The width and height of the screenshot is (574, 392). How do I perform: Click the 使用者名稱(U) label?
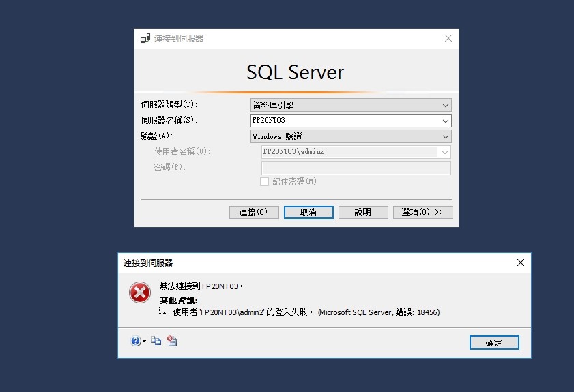click(x=182, y=151)
